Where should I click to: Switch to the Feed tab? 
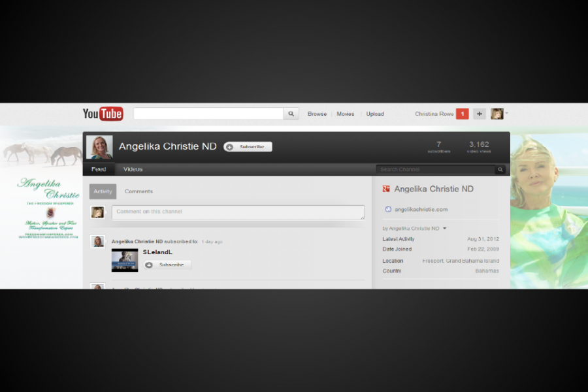click(x=99, y=169)
